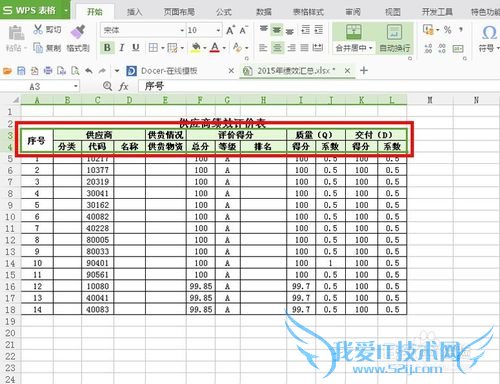Image resolution: width=500 pixels, height=384 pixels.
Task: Increase font size with the larger A icon
Action: 230,30
